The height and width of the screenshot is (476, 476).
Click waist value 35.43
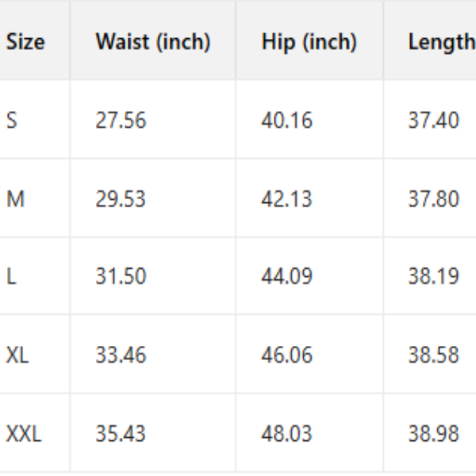click(x=121, y=434)
